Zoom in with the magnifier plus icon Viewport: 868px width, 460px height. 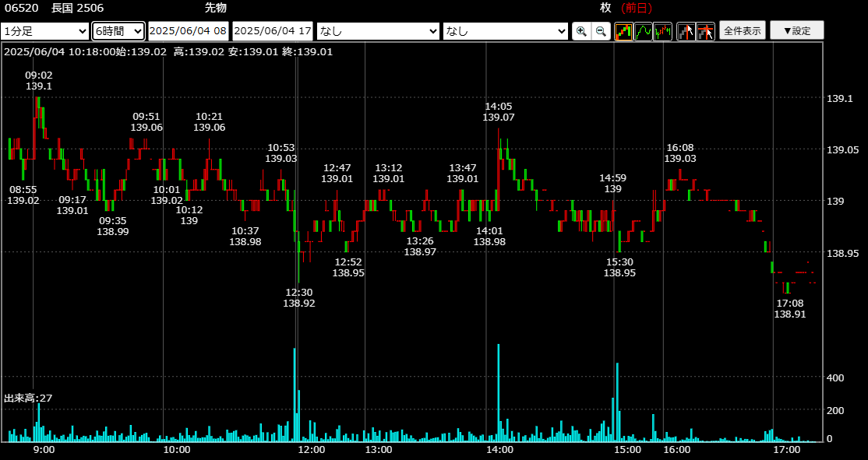pyautogui.click(x=581, y=31)
